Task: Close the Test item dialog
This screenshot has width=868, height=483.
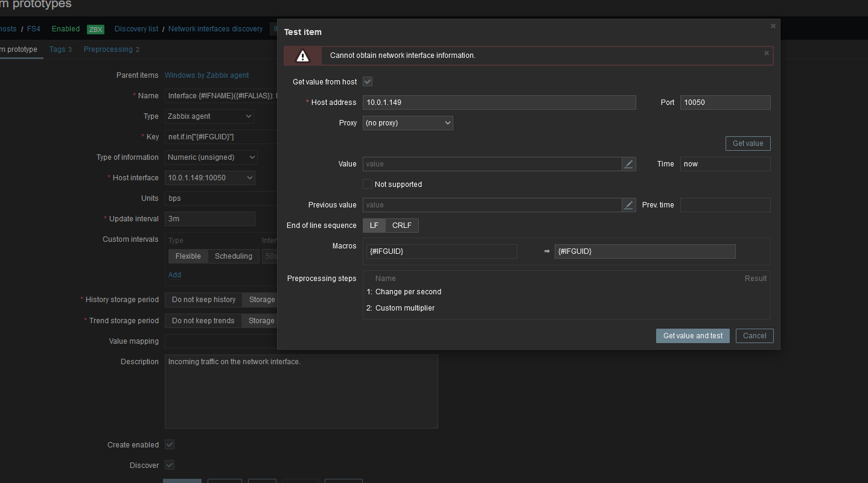Action: point(773,26)
